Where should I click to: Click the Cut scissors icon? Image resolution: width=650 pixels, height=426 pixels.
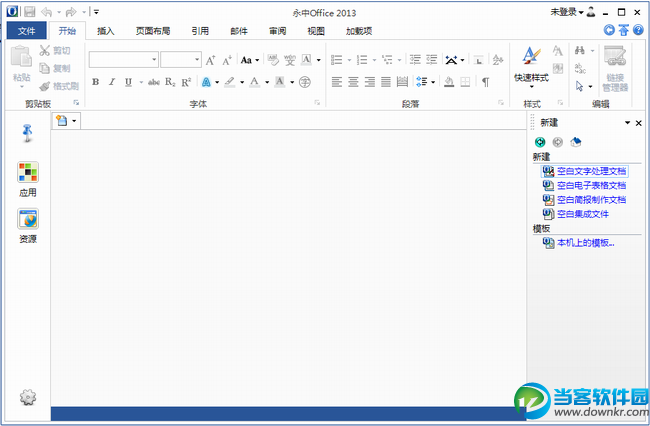click(44, 51)
